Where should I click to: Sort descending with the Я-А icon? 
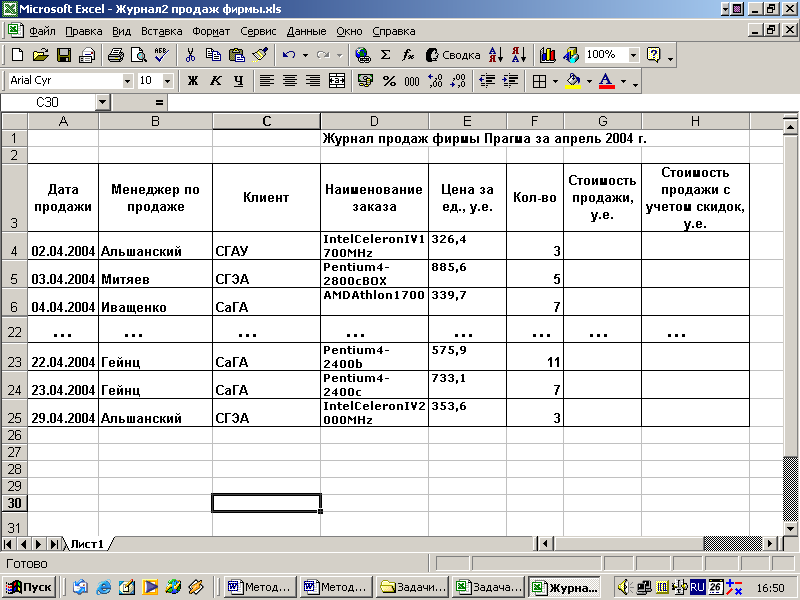pyautogui.click(x=519, y=55)
